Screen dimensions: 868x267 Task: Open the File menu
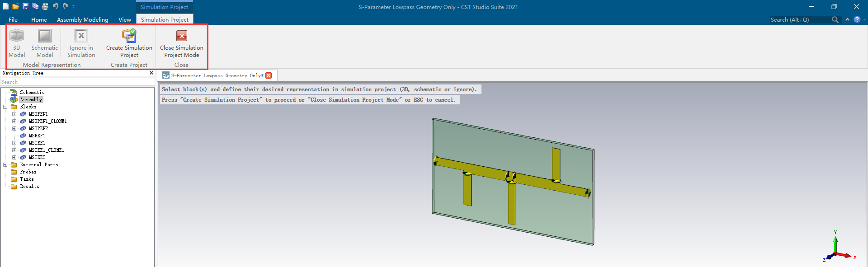(13, 19)
